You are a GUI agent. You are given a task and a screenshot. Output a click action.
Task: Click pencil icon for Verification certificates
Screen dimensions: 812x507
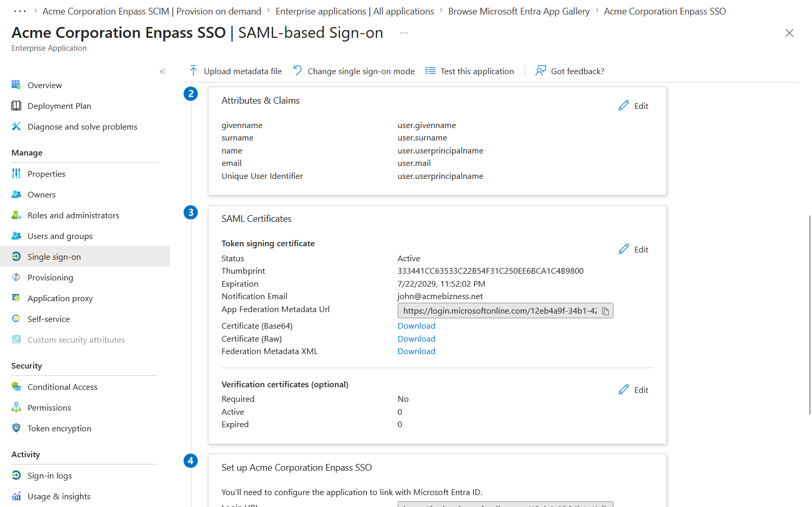[x=624, y=390]
